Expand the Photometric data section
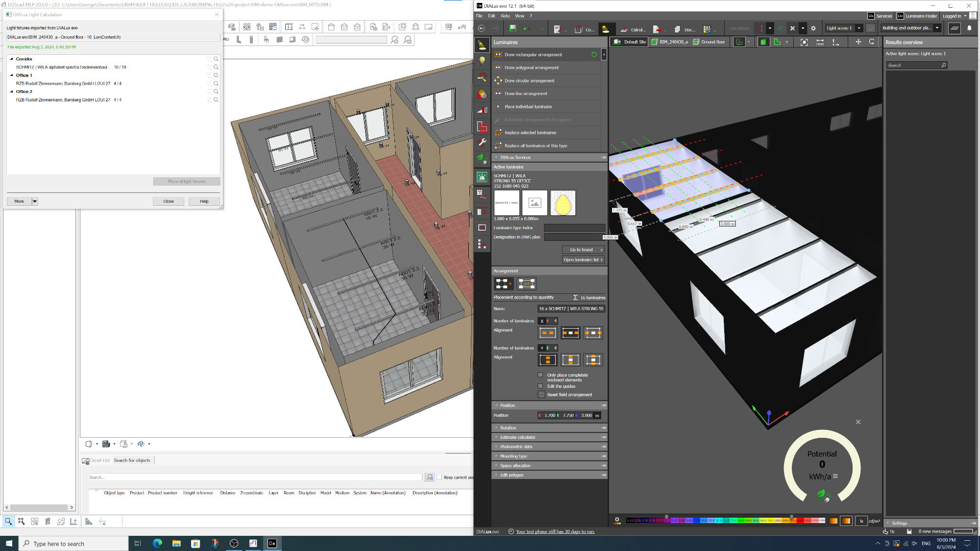This screenshot has width=980, height=551. pos(549,447)
